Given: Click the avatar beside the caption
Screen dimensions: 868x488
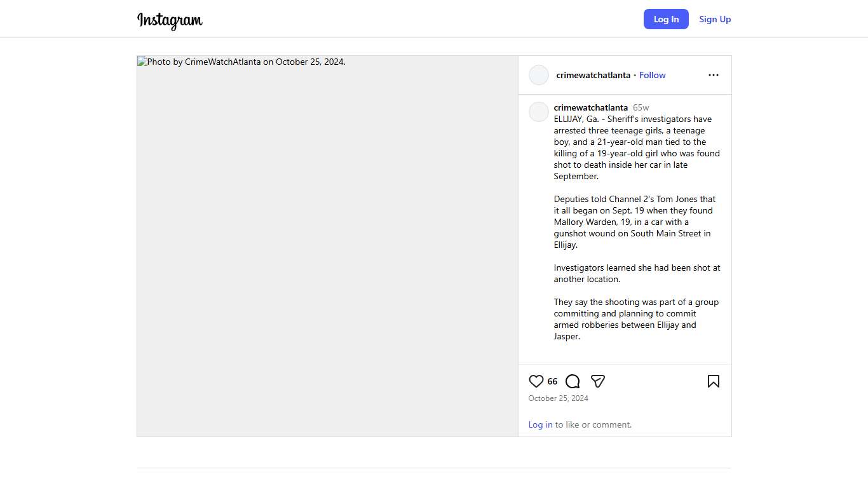Looking at the screenshot, I should pos(539,112).
